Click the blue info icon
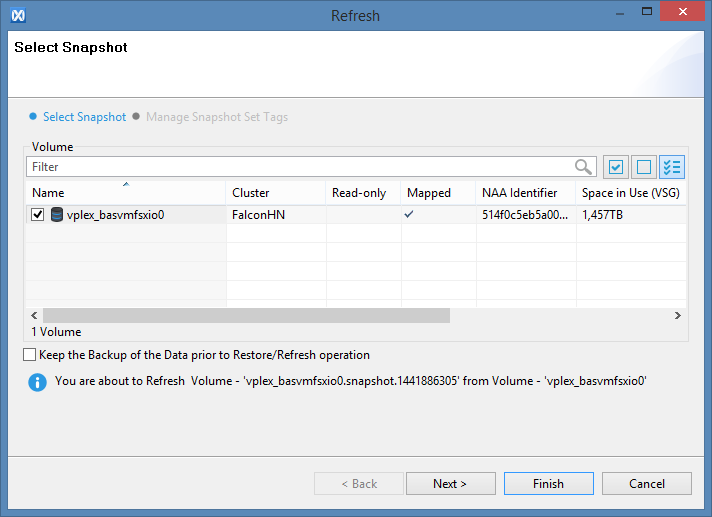The image size is (712, 517). (x=37, y=381)
